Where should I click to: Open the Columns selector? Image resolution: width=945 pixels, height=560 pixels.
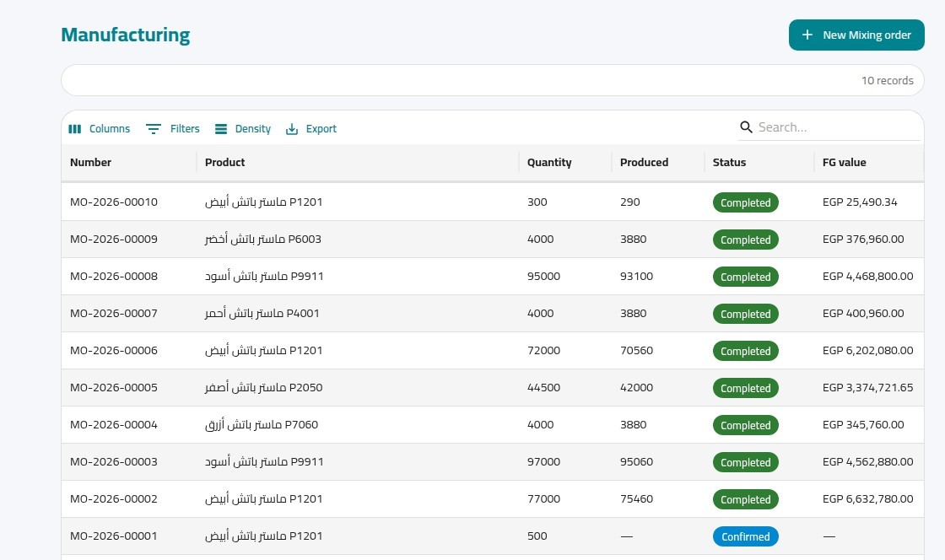[x=100, y=129]
